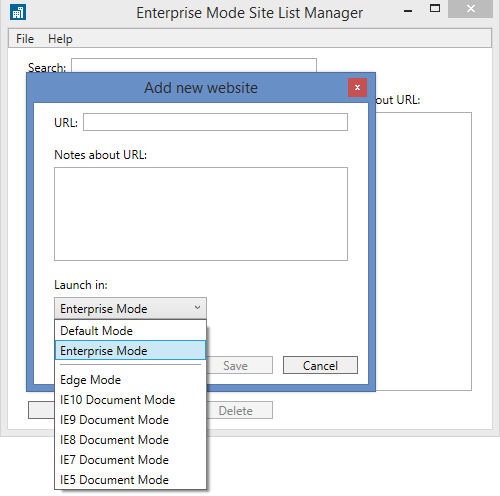Focus the URL input field
Image resolution: width=500 pixels, height=496 pixels.
tap(215, 122)
